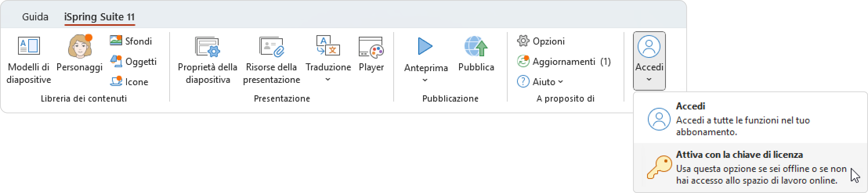The width and height of the screenshot is (868, 193).
Task: Expand the Traduzione dropdown arrow
Action: pyautogui.click(x=328, y=80)
